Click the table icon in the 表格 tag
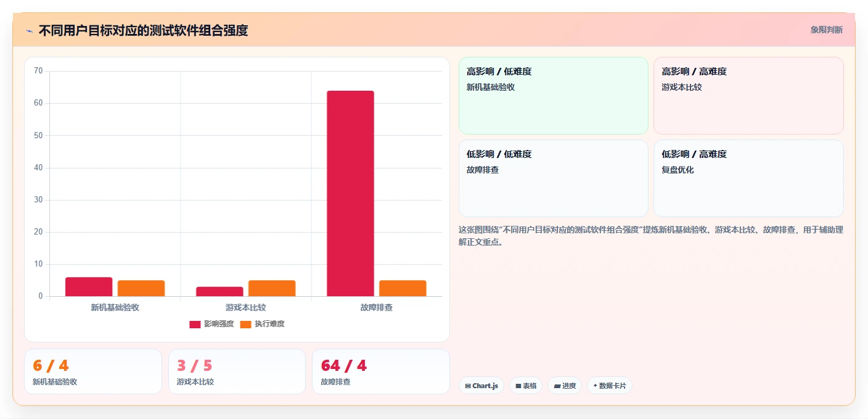 518,386
